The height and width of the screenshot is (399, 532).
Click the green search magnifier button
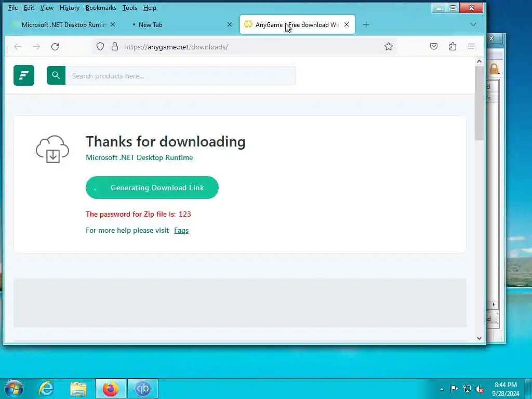tap(56, 75)
